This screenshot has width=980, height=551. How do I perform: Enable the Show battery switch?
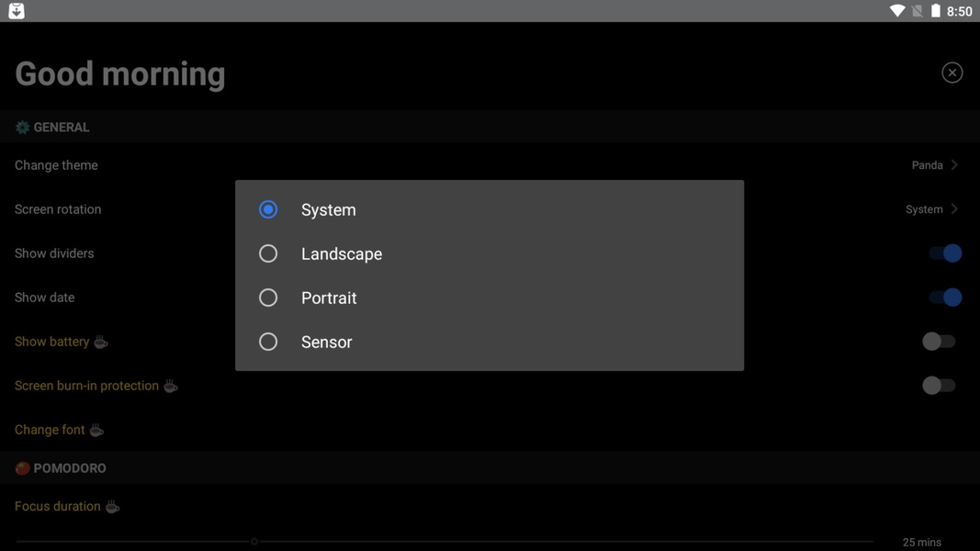939,341
